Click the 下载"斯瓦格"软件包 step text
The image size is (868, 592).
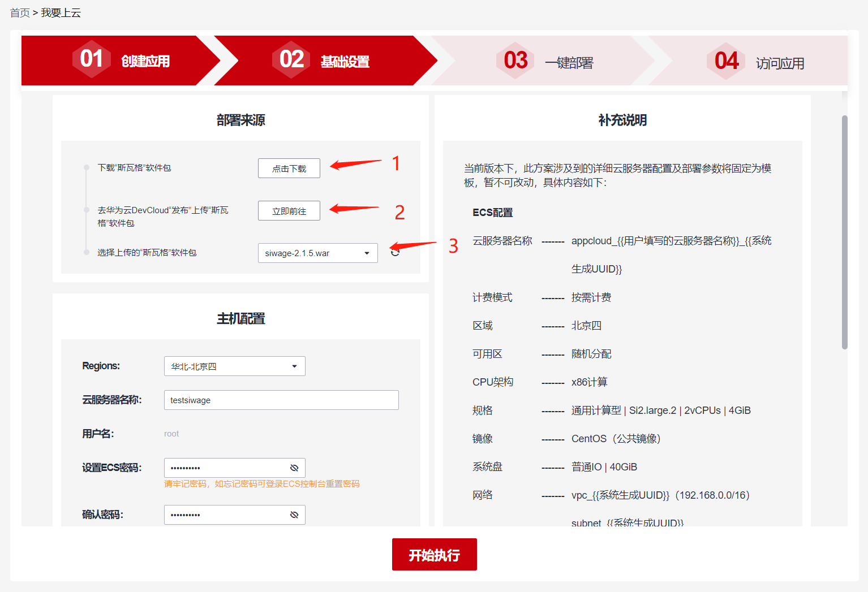pos(134,167)
